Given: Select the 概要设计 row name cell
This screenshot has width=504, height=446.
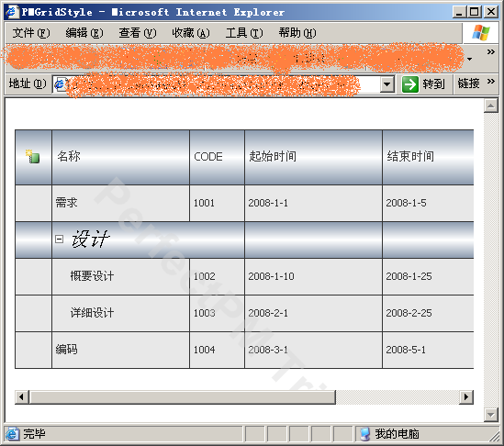Looking at the screenshot, I should pos(121,276).
